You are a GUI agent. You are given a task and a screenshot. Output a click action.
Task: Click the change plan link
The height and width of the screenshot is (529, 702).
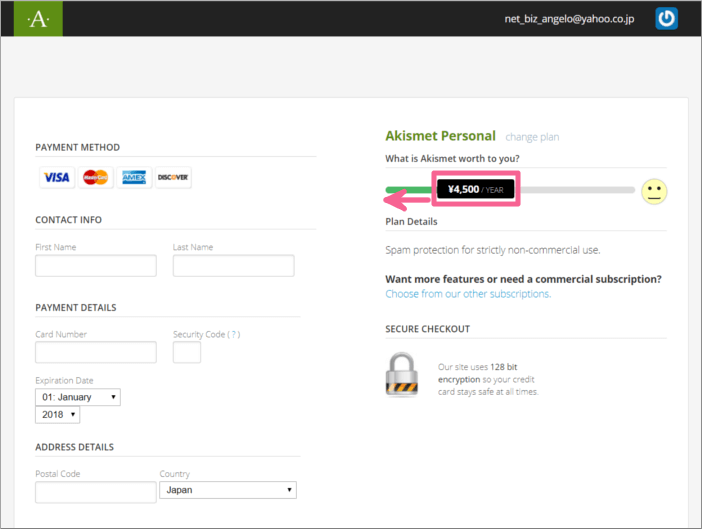532,137
